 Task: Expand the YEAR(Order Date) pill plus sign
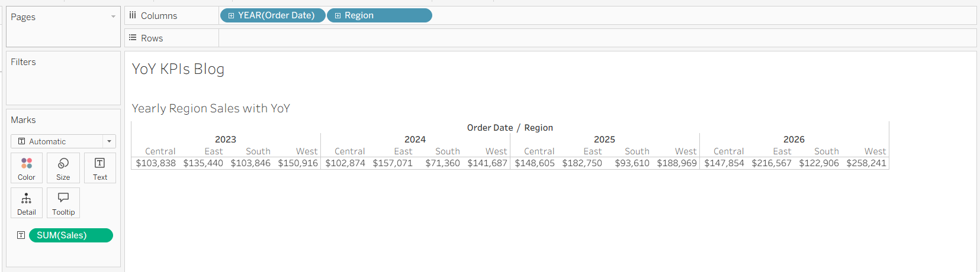click(231, 15)
